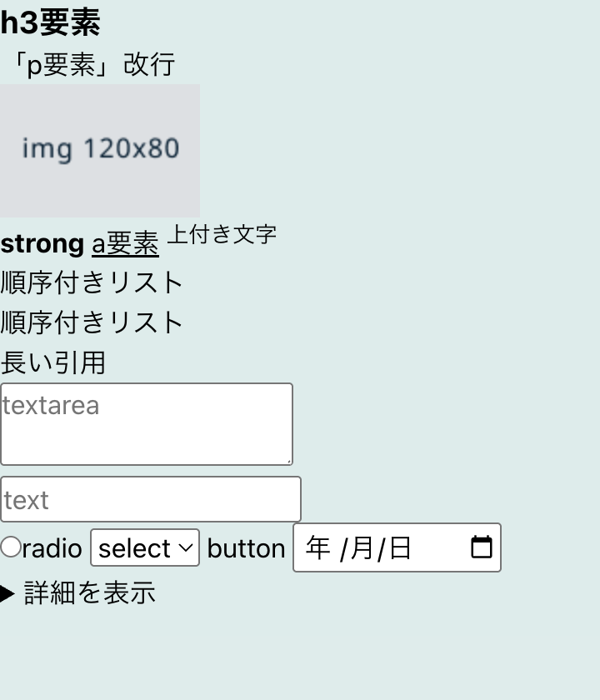Click the 'radio' label text
The height and width of the screenshot is (700, 600).
(52, 548)
